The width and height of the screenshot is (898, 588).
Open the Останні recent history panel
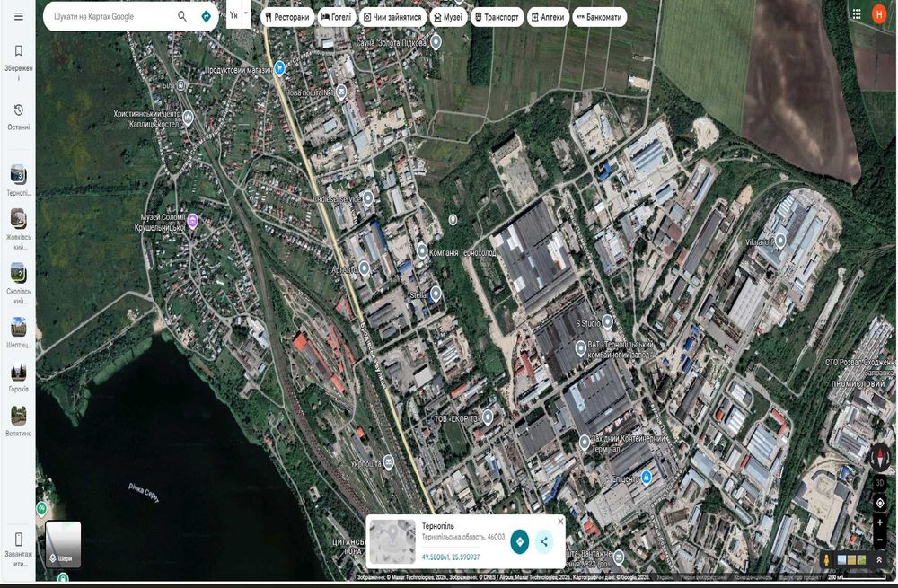(x=18, y=117)
